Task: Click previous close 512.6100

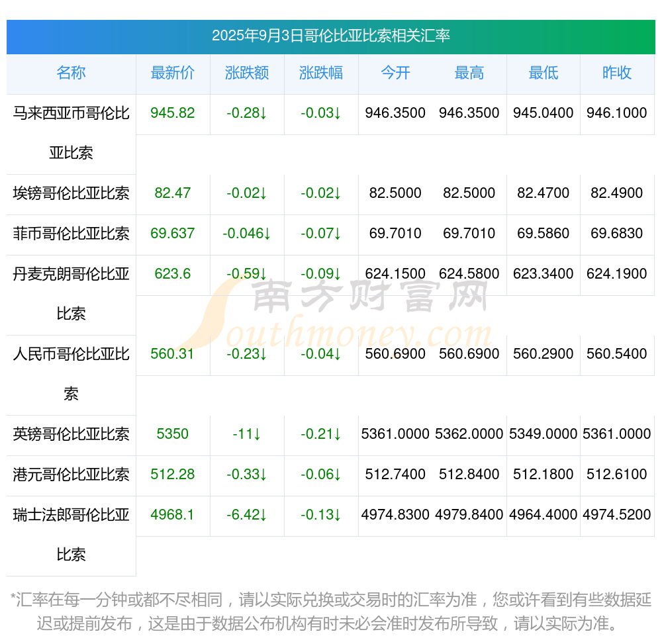Action: click(x=617, y=475)
